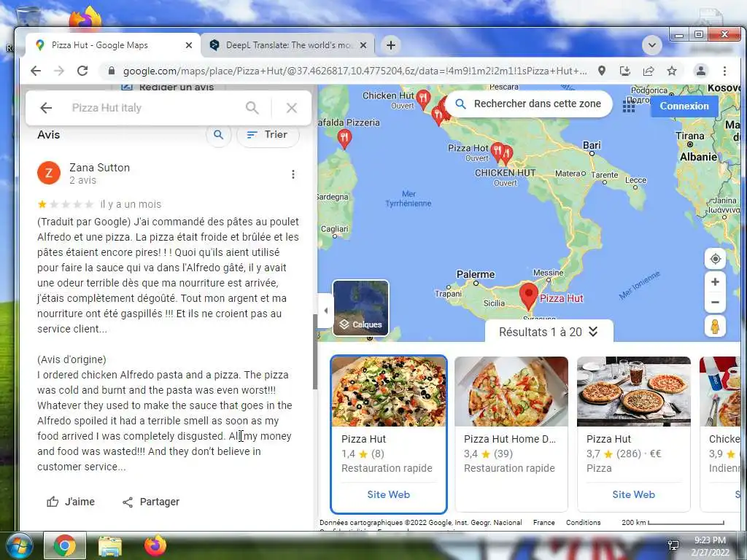Share this page via the address bar icon
This screenshot has width=747, height=560.
649,71
